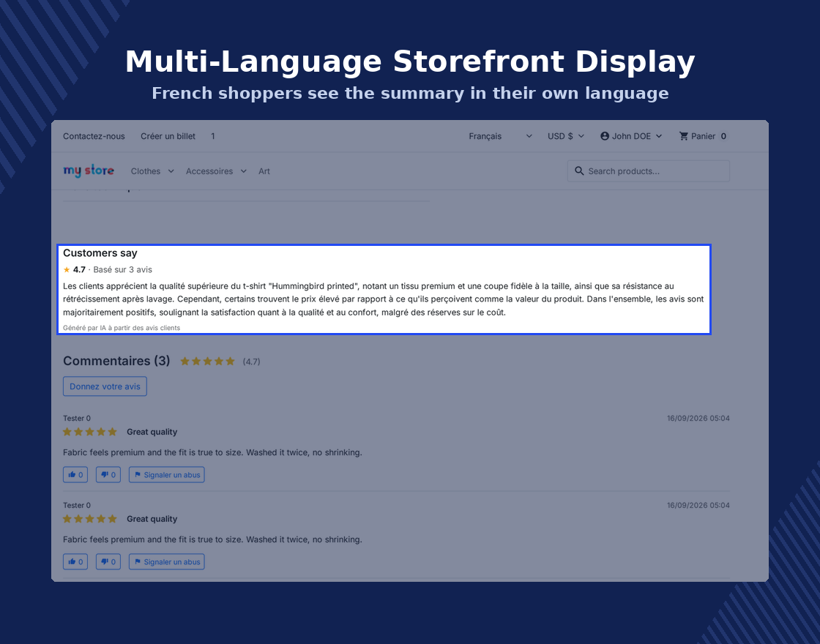Open the Panier cart link
820x644 pixels.
coord(704,136)
